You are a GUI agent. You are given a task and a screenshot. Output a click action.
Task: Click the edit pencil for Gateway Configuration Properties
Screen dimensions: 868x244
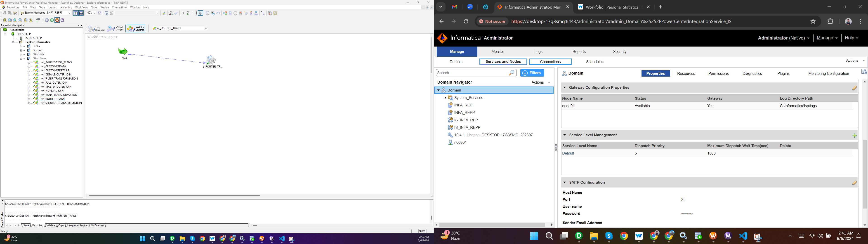(854, 88)
